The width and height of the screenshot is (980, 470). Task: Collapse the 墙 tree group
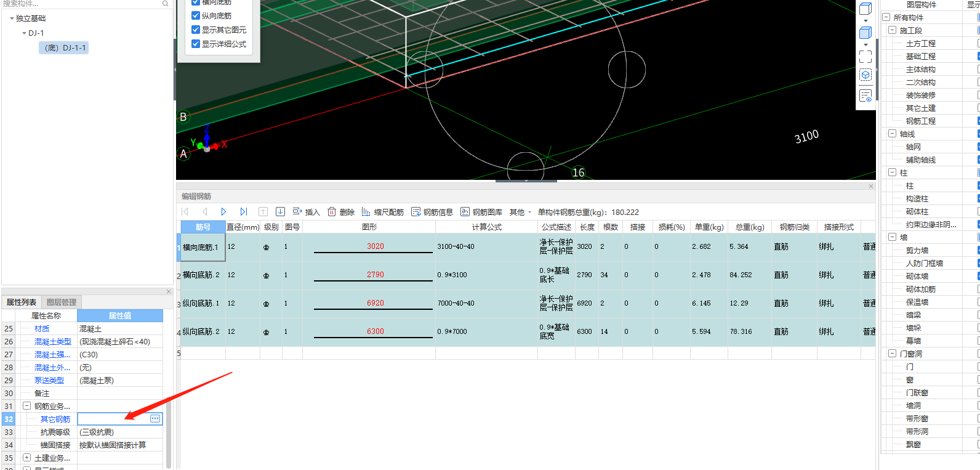[x=892, y=237]
